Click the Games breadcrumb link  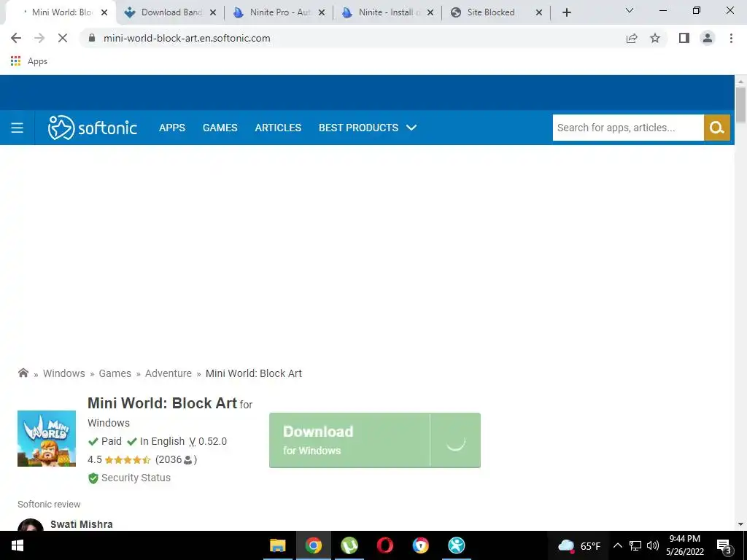pyautogui.click(x=115, y=373)
